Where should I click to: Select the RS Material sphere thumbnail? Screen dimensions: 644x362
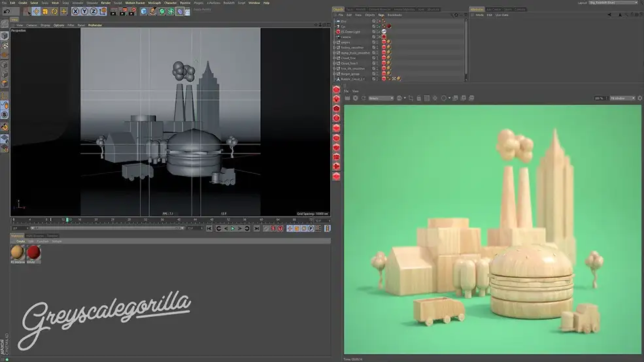tap(17, 253)
